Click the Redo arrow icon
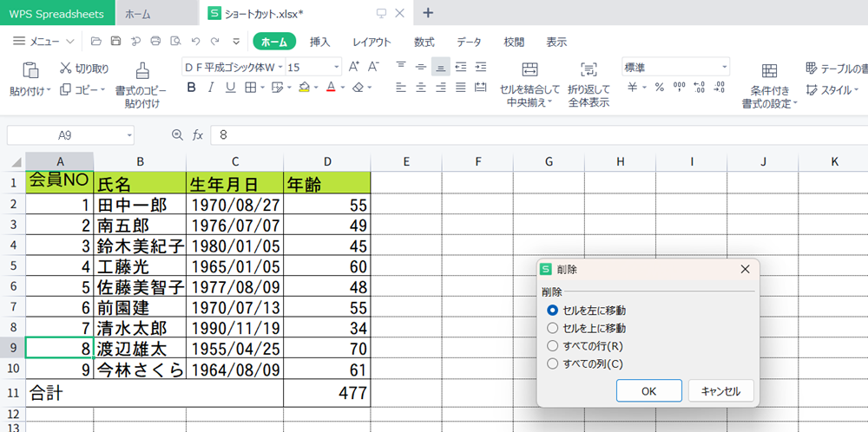 coord(214,41)
